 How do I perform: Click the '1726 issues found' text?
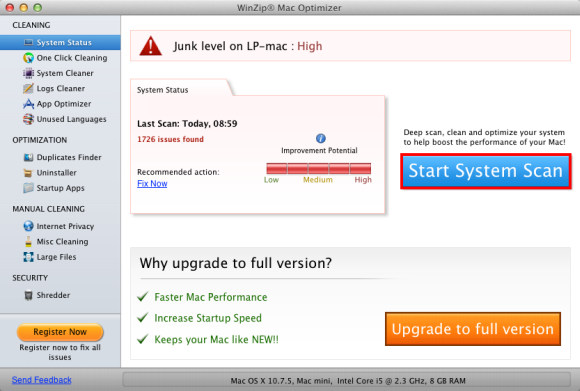coord(170,139)
